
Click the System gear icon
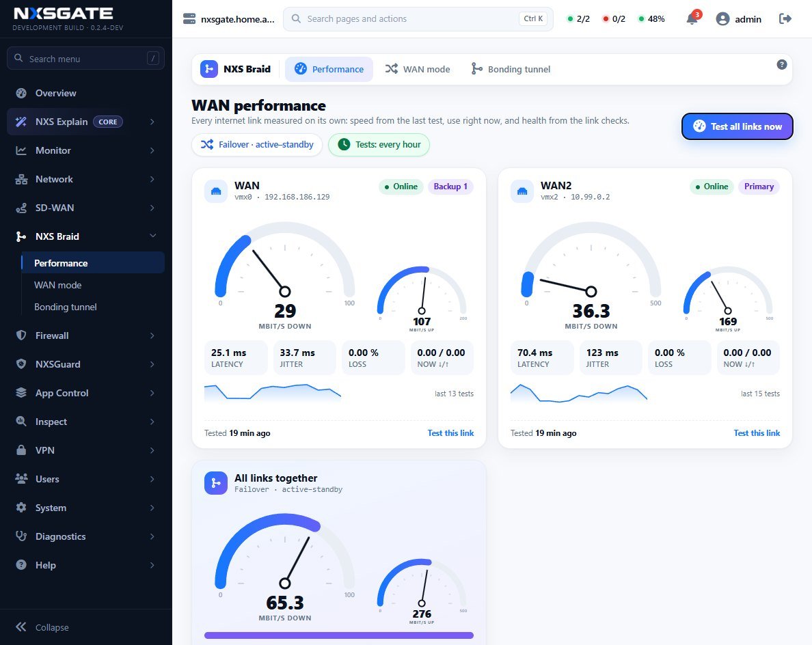coord(21,508)
